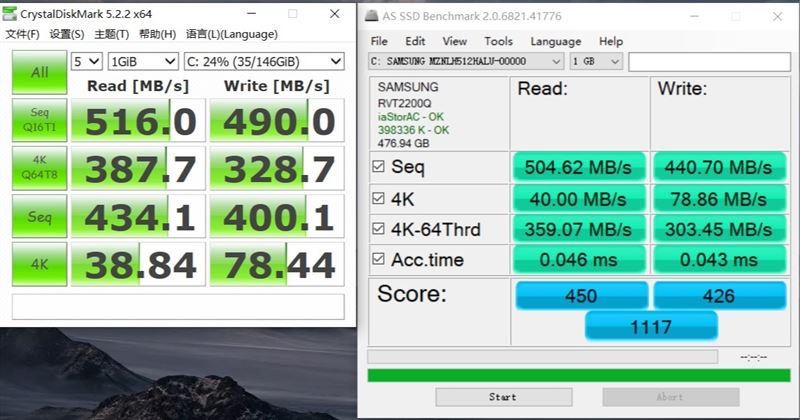Click the iaStorAC - OK driver status
The width and height of the screenshot is (800, 420).
coord(410,117)
